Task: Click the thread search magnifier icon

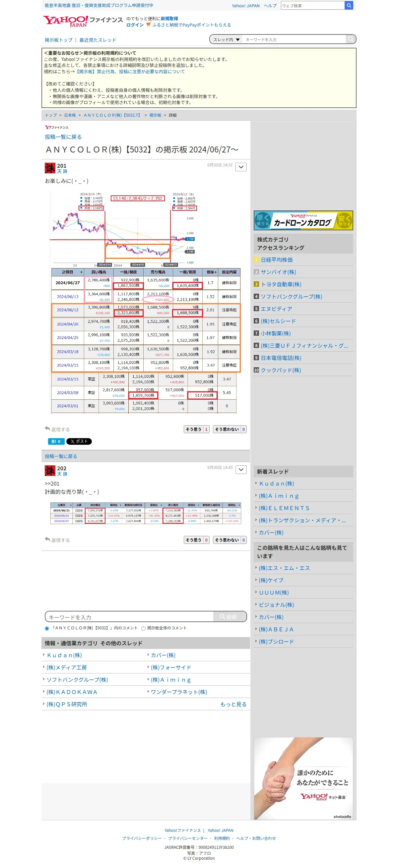Action: coord(351,39)
